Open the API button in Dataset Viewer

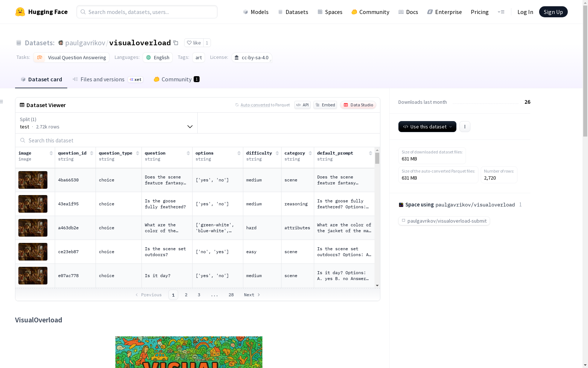tap(302, 105)
